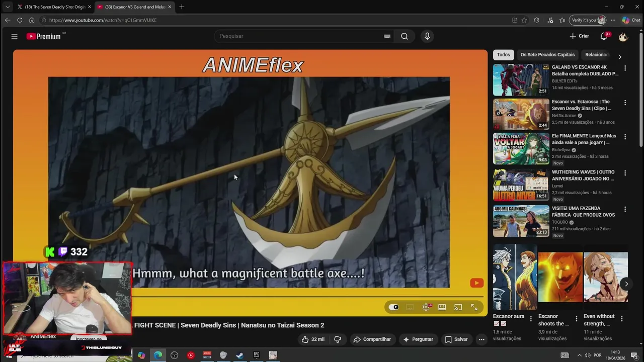Open options for GALAND VS ESCANOR video

pos(625,68)
